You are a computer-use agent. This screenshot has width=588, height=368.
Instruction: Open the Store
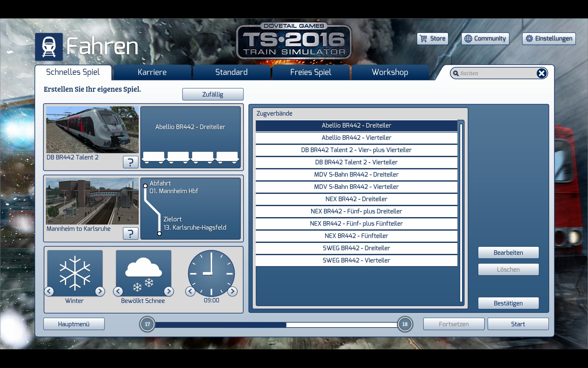432,39
